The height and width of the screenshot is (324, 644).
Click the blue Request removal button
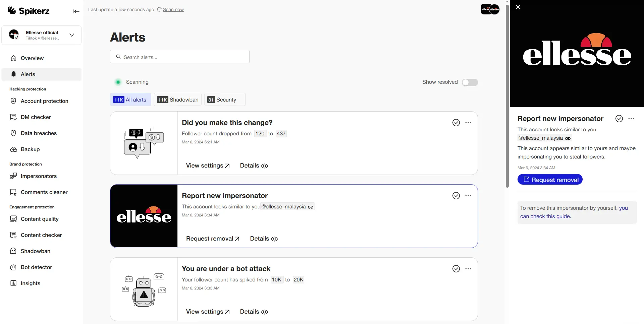click(550, 180)
